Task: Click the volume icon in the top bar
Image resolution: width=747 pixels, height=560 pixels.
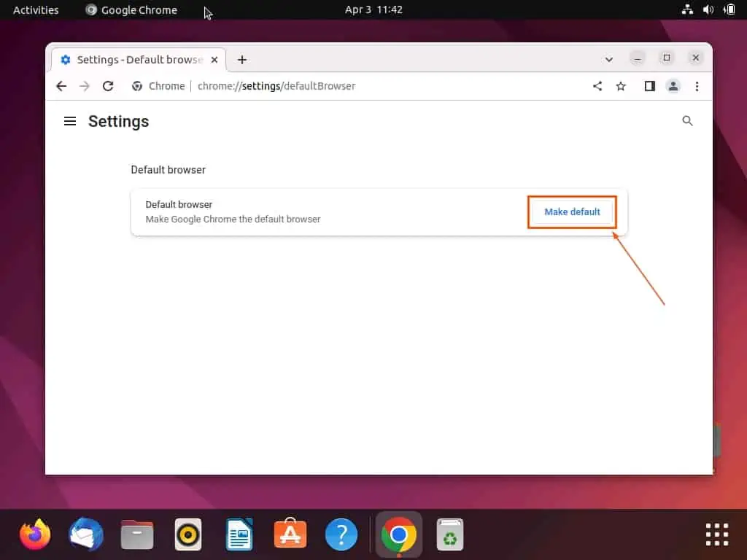Action: click(707, 9)
